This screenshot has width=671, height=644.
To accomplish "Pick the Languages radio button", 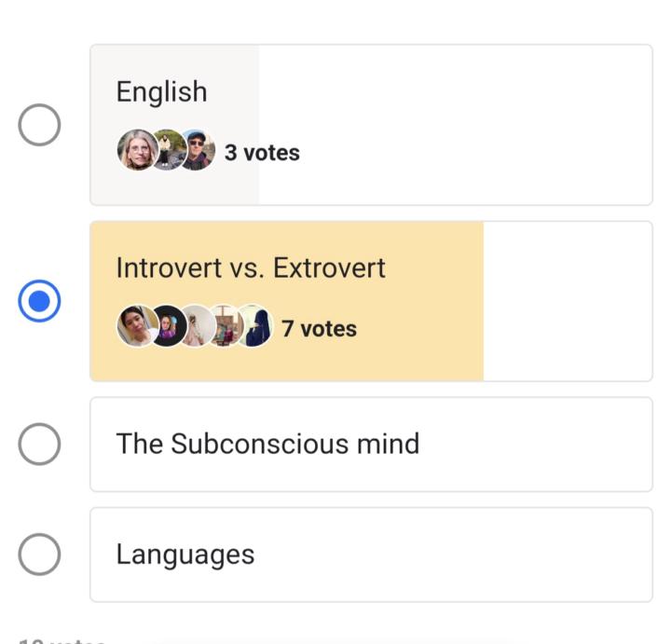I will tap(39, 555).
